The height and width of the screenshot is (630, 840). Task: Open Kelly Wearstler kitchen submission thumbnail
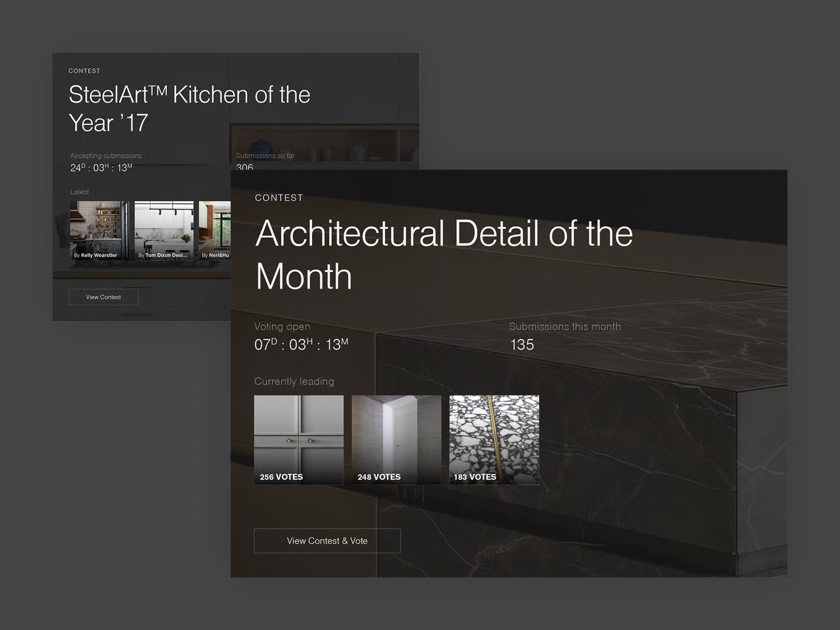coord(100,231)
